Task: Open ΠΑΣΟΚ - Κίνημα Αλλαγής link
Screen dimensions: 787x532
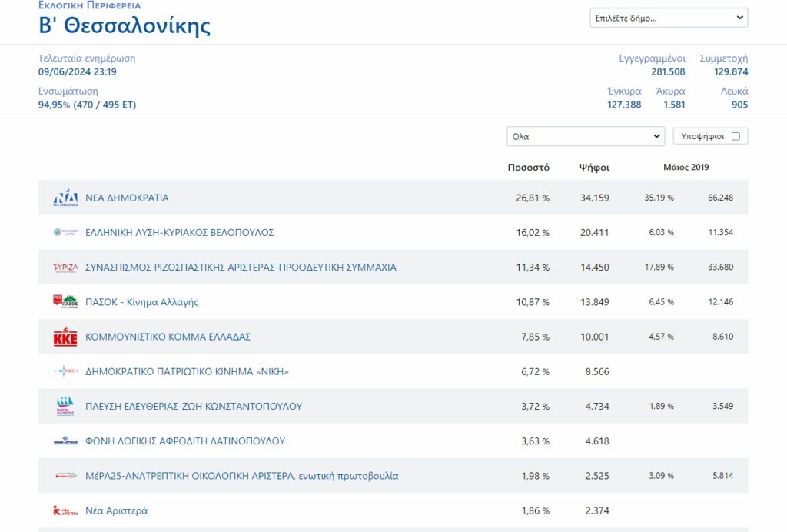Action: tap(142, 302)
